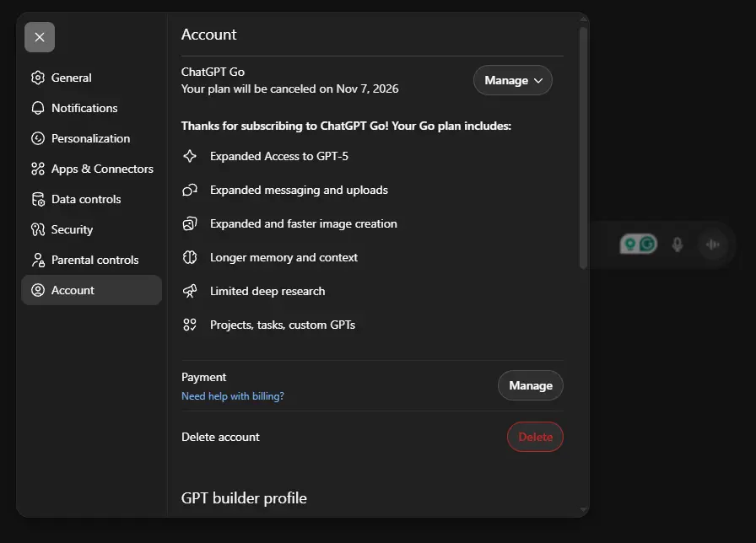Click the Personalization icon in sidebar
Screen dimensions: 756x543
pyautogui.click(x=38, y=138)
